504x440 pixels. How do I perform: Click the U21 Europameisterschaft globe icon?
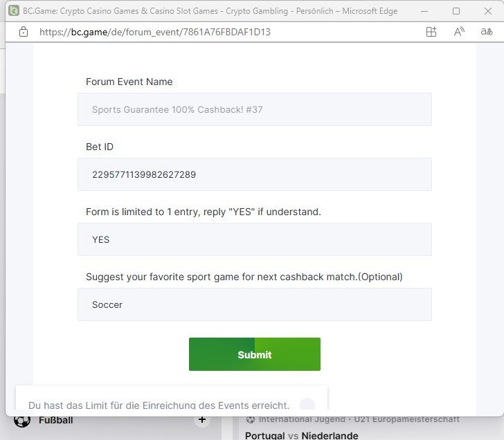coord(251,419)
